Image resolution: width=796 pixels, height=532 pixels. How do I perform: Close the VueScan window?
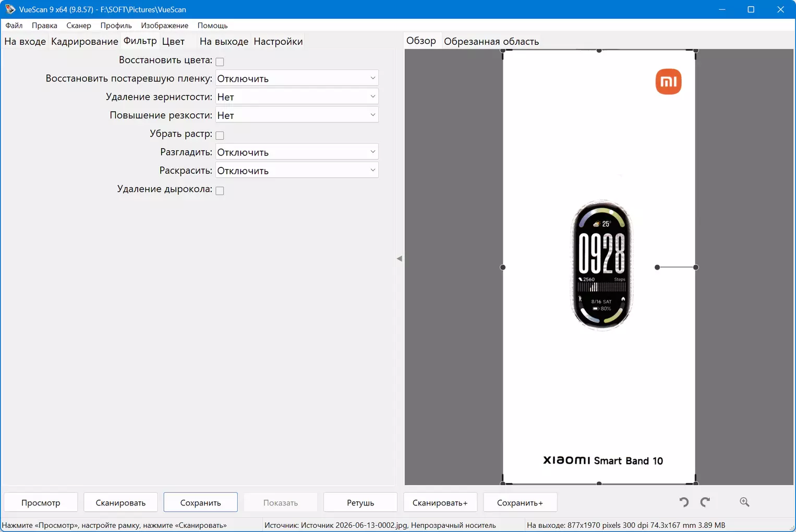[781, 9]
